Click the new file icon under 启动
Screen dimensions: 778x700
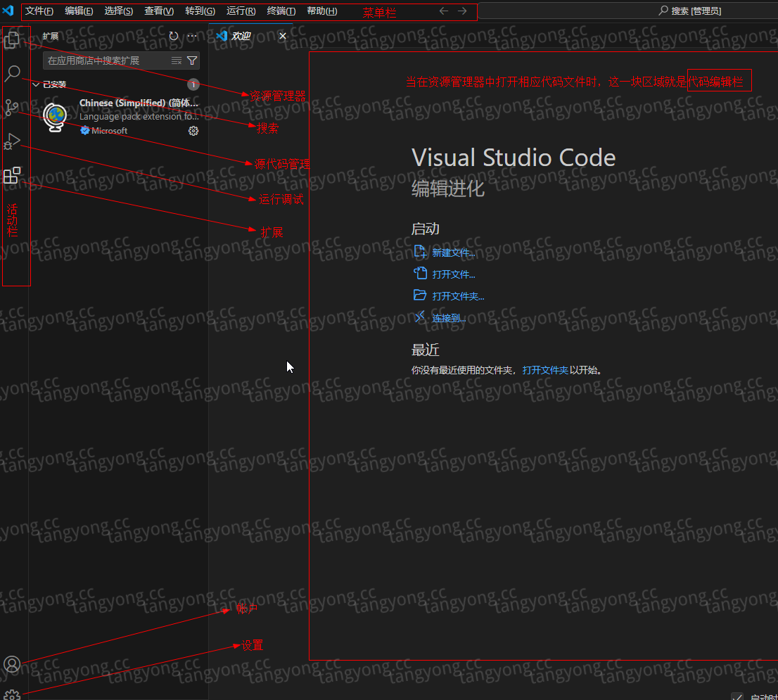[420, 252]
